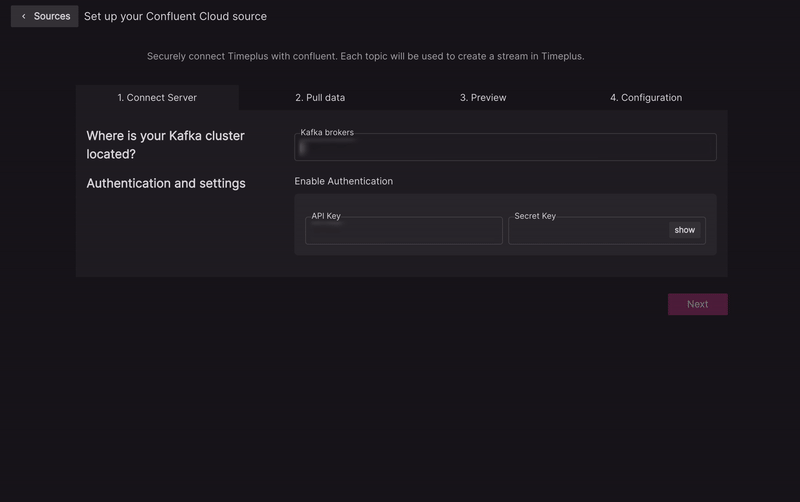Focus the Kafka brokers input field

tap(505, 147)
